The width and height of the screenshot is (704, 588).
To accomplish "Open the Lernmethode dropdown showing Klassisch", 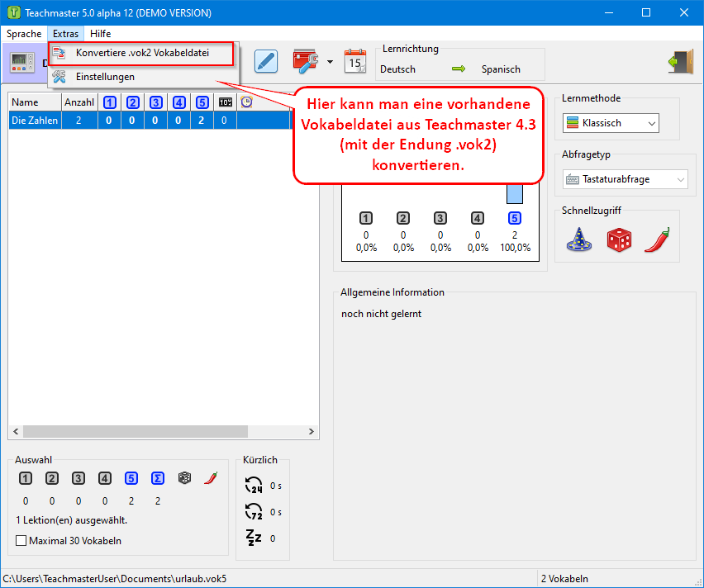I will click(611, 123).
